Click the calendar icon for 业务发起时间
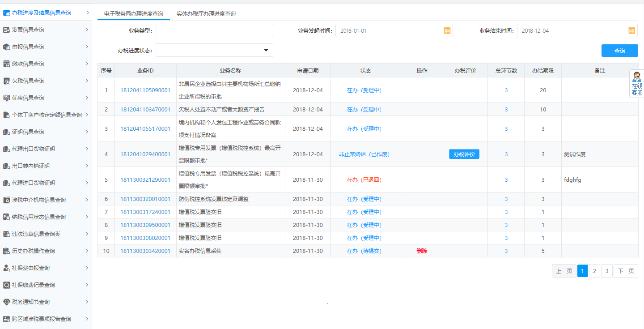644x329 pixels. coord(446,30)
